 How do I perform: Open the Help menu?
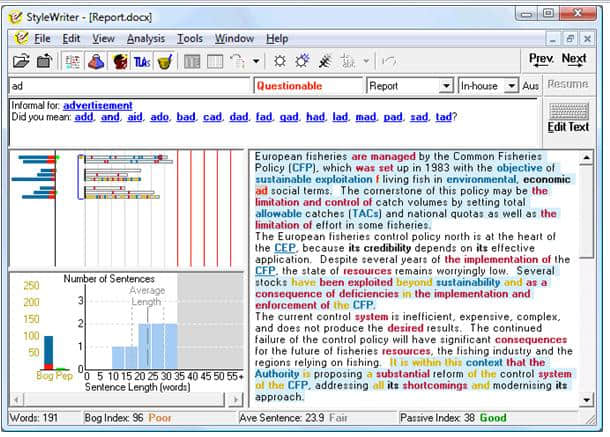[x=277, y=39]
